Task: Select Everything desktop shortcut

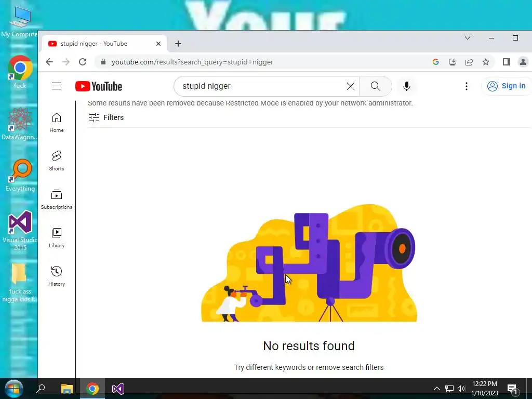Action: click(20, 176)
